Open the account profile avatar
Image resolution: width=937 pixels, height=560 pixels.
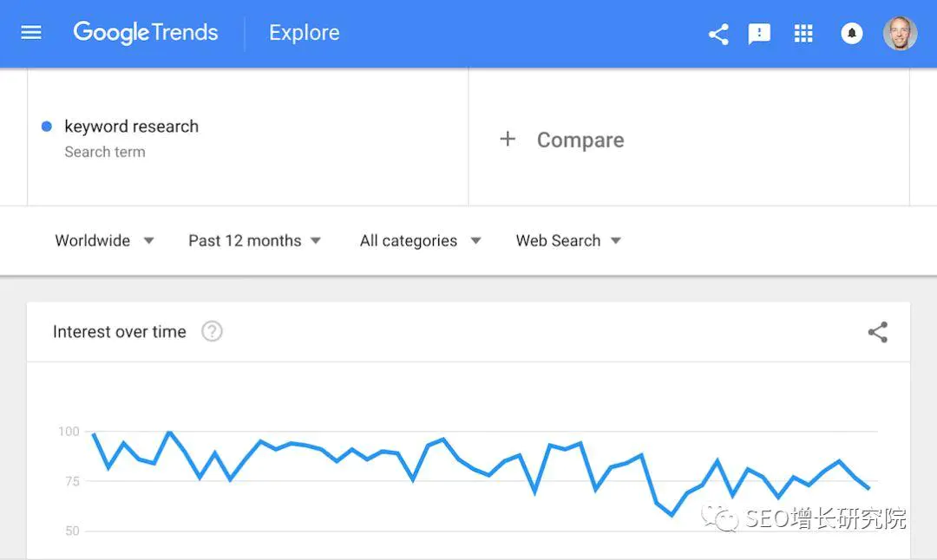(x=900, y=33)
